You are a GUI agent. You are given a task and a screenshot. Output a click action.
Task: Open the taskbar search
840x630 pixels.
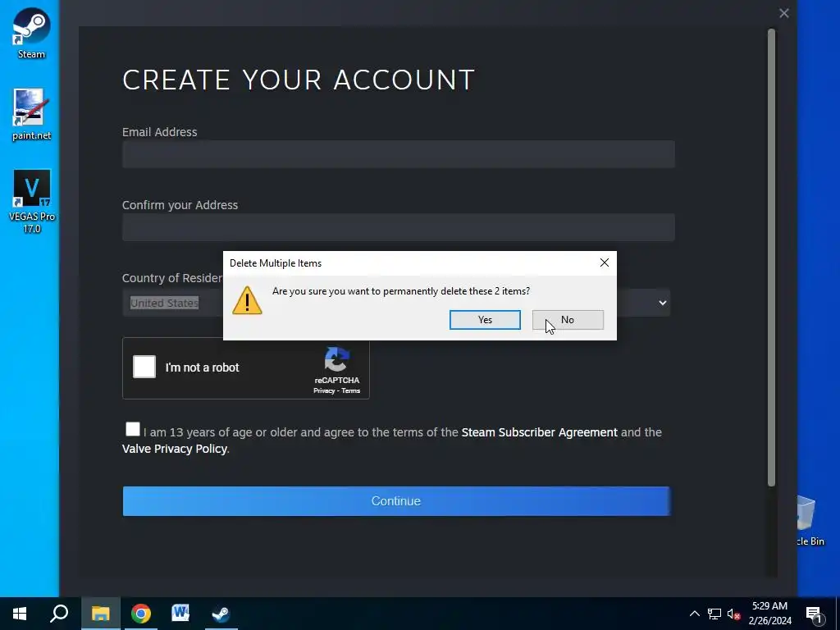(x=59, y=614)
